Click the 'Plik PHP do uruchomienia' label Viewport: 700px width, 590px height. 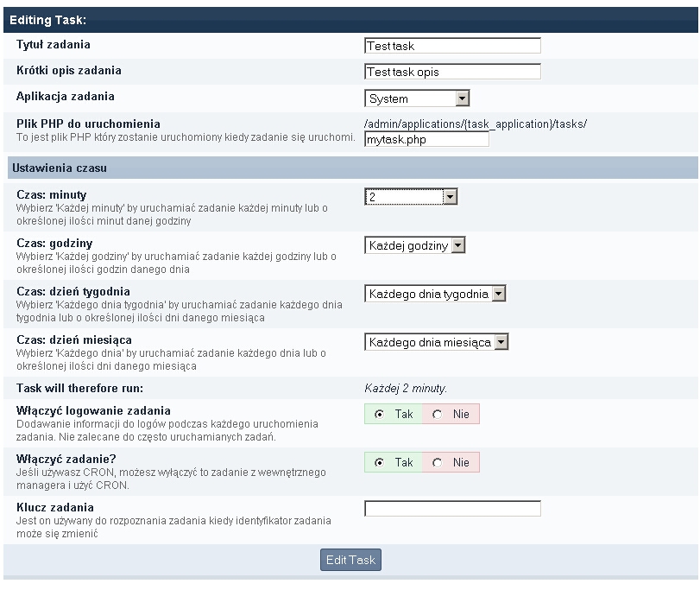pyautogui.click(x=88, y=124)
